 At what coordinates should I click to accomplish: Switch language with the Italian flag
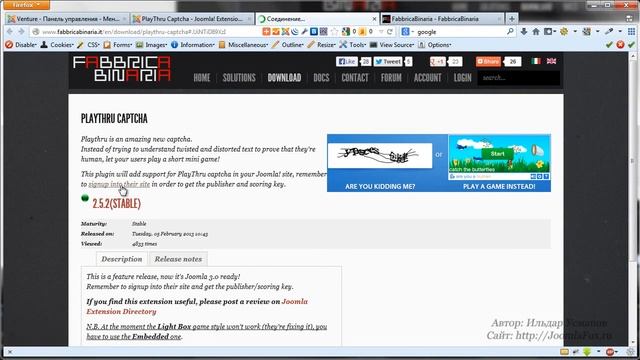tap(536, 61)
